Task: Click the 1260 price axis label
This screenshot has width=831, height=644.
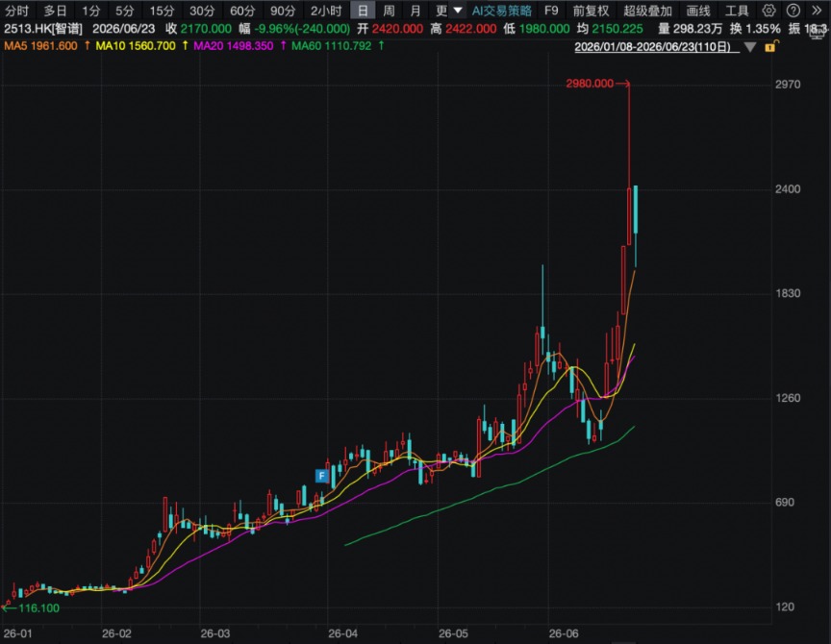Action: click(788, 398)
